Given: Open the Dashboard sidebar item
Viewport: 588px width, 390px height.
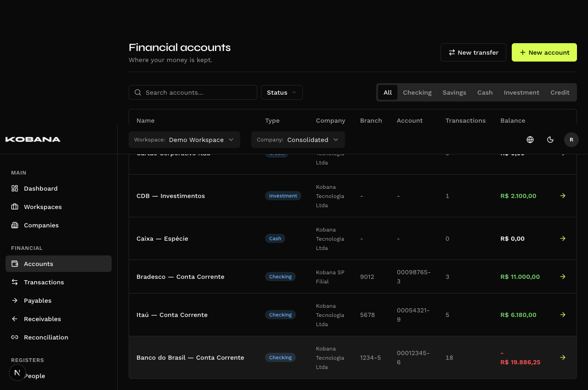Looking at the screenshot, I should click(58, 188).
